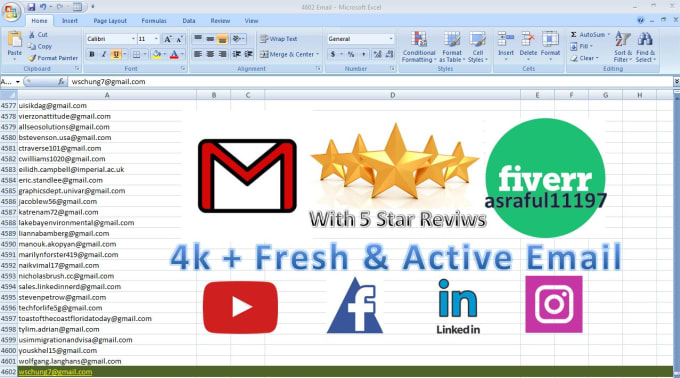Open the View tab
Viewport: 680px width, 378px height.
[251, 21]
